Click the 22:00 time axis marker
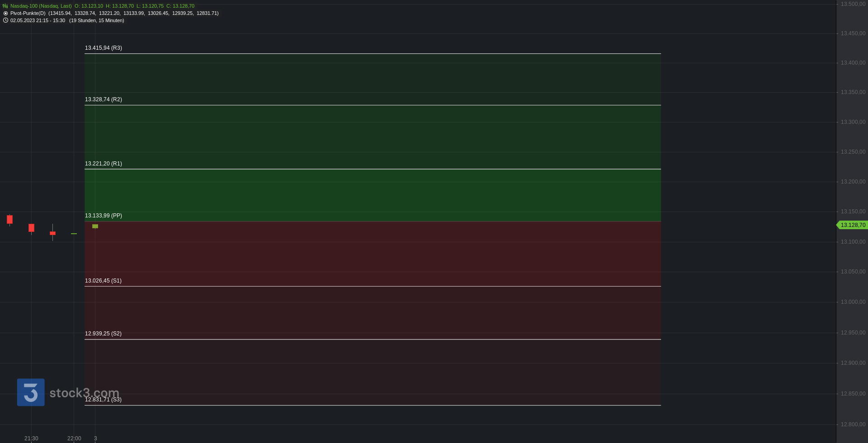 74,438
